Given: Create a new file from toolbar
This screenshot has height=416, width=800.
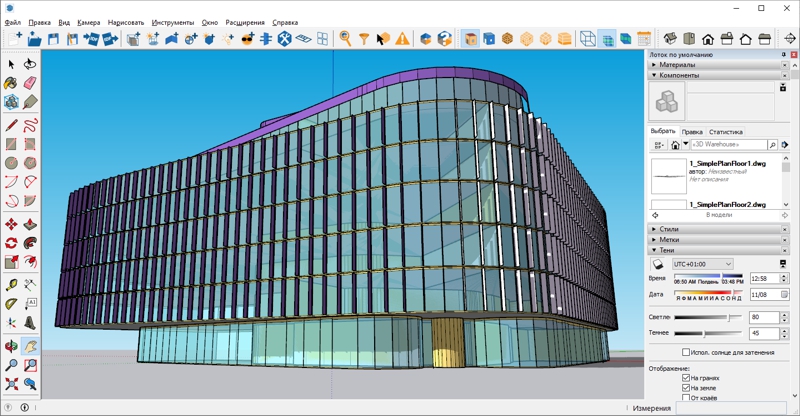Looking at the screenshot, I should pyautogui.click(x=15, y=39).
